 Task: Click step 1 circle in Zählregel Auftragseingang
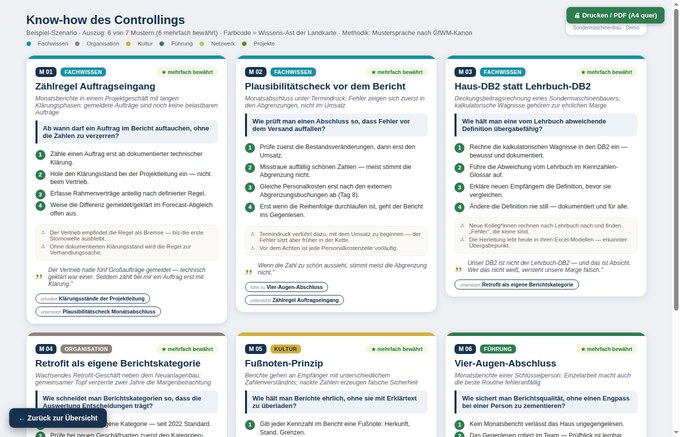point(40,155)
